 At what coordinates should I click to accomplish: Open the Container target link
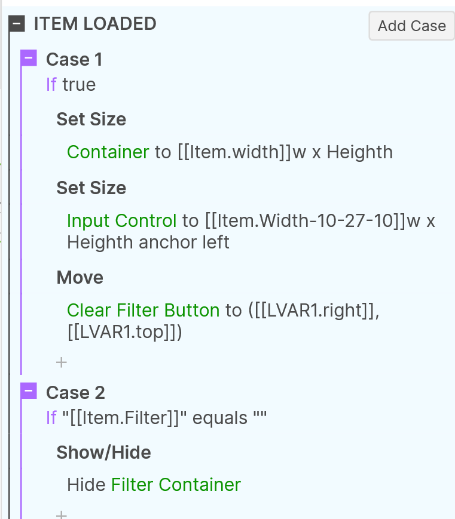108,152
